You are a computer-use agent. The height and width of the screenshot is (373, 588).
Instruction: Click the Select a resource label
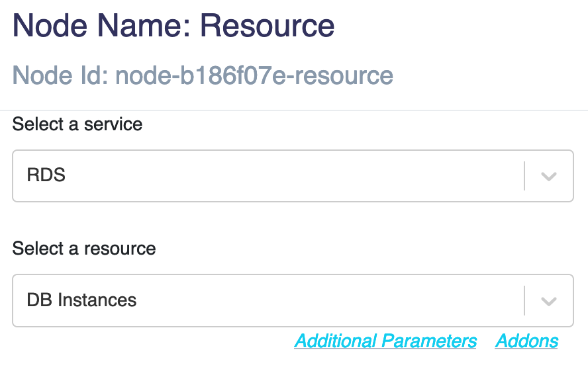point(84,248)
